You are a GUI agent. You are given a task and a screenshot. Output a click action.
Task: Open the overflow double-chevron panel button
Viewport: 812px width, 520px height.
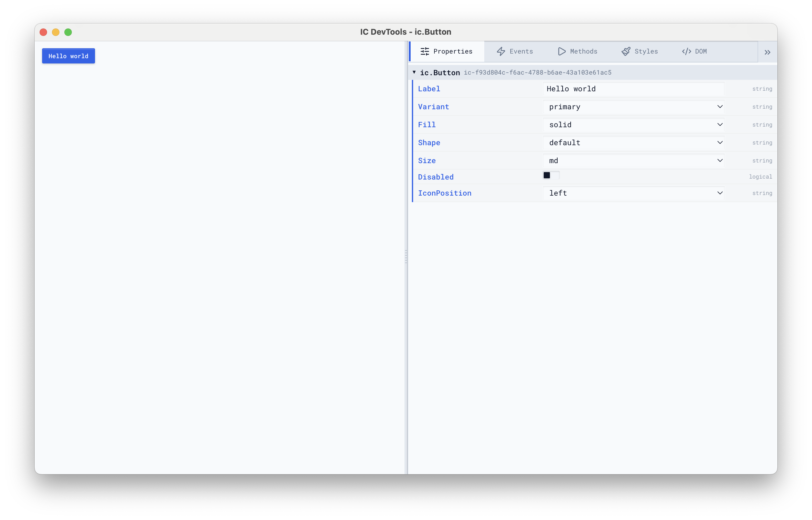(x=767, y=52)
